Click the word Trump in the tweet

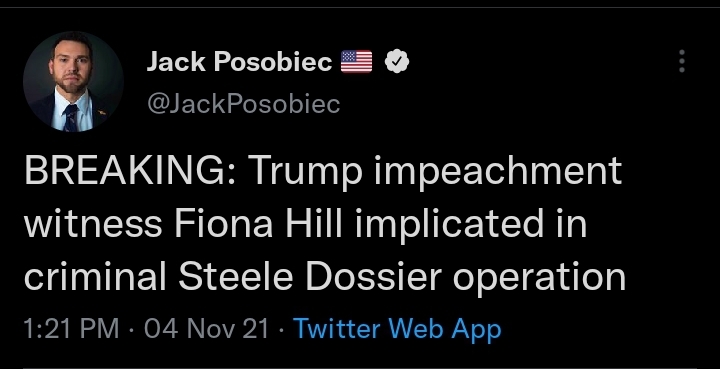tap(305, 171)
